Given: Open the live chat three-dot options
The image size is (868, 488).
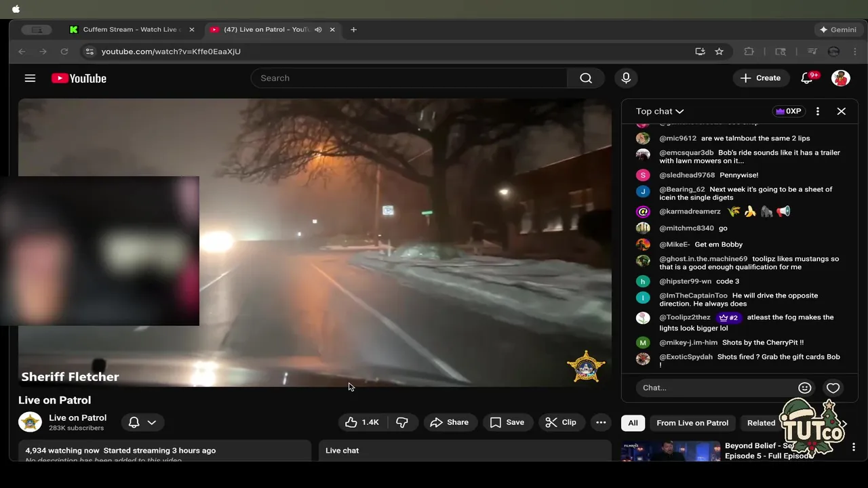Looking at the screenshot, I should click(x=818, y=111).
